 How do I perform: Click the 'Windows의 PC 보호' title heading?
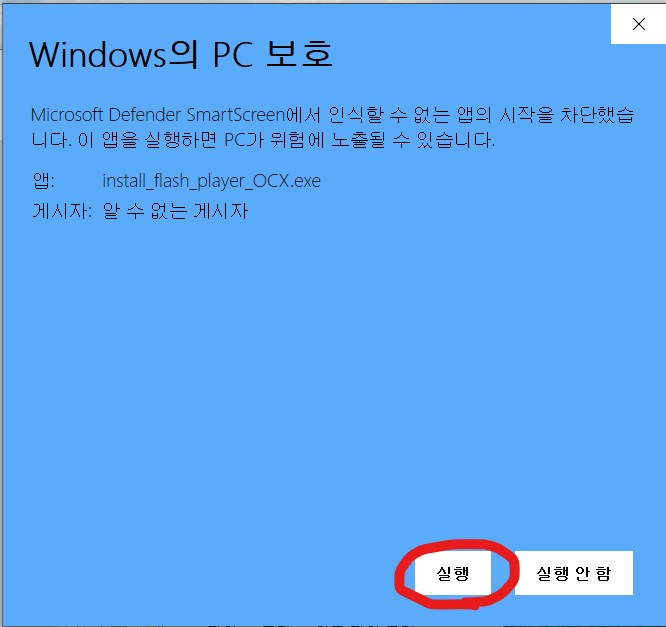click(181, 54)
